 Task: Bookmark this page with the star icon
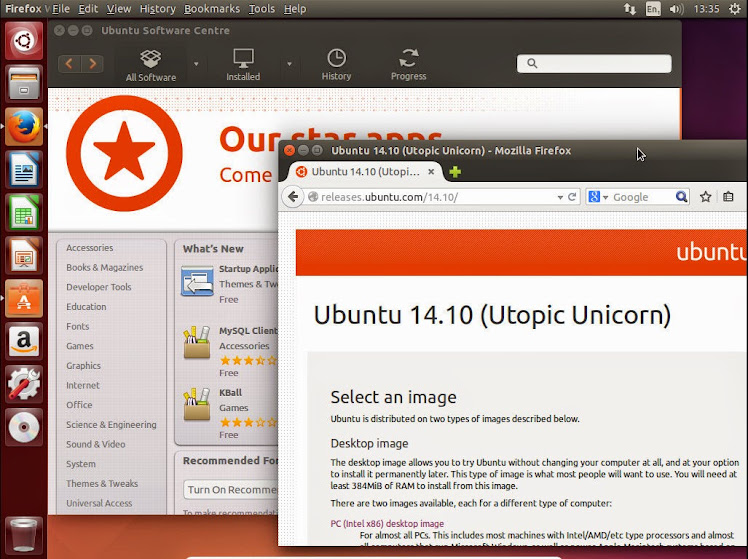706,197
